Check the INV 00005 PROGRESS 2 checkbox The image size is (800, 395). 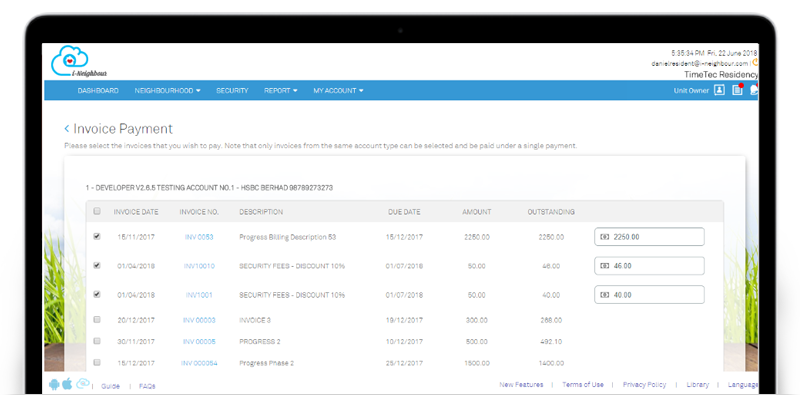97,341
